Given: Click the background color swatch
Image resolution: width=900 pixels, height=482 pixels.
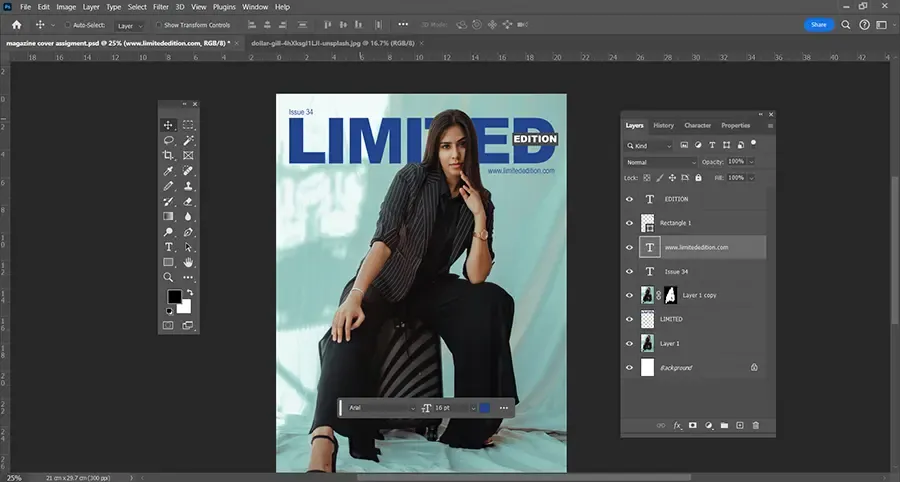Looking at the screenshot, I should (185, 308).
